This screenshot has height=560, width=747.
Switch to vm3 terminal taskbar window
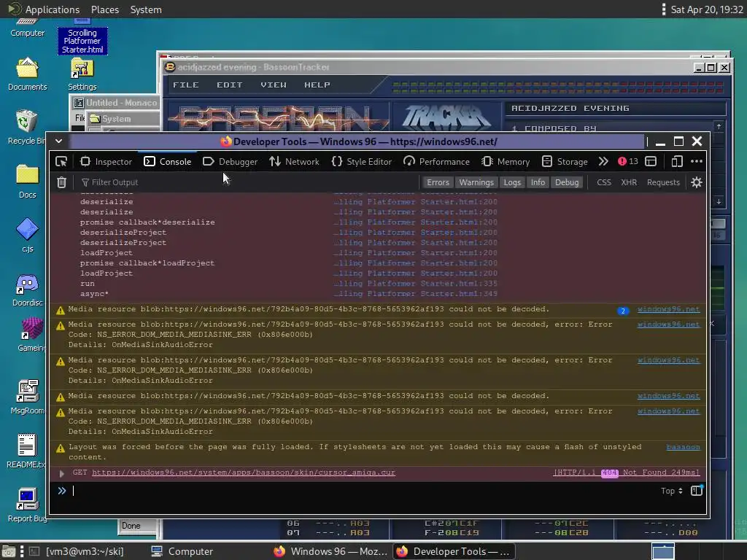point(77,551)
